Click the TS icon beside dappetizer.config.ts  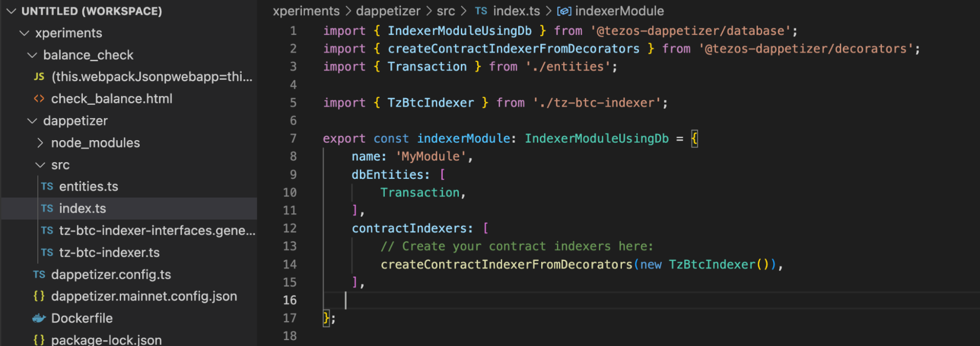click(x=39, y=275)
